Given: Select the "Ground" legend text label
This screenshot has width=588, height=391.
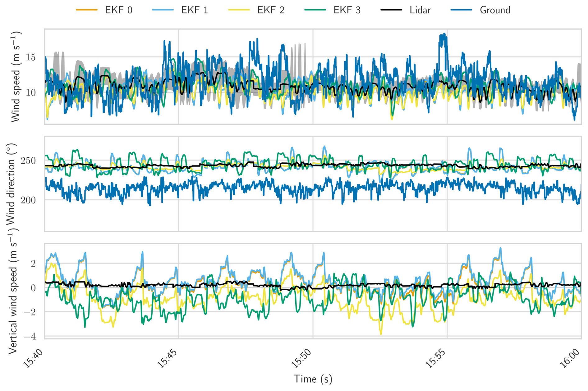Looking at the screenshot, I should 495,10.
